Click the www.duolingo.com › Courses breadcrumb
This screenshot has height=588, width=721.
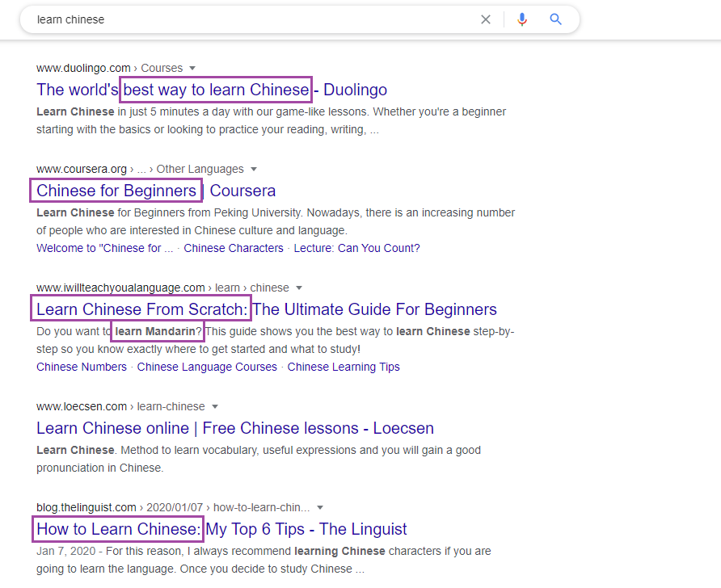(109, 68)
